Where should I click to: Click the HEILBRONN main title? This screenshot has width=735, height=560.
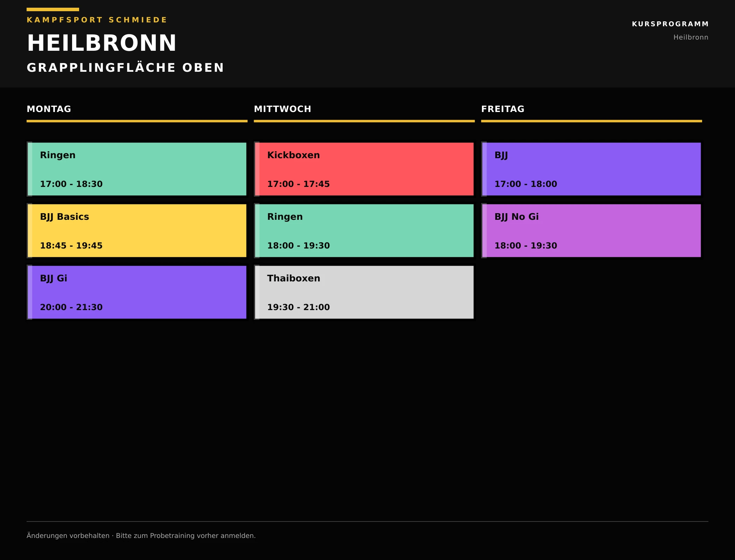click(101, 43)
